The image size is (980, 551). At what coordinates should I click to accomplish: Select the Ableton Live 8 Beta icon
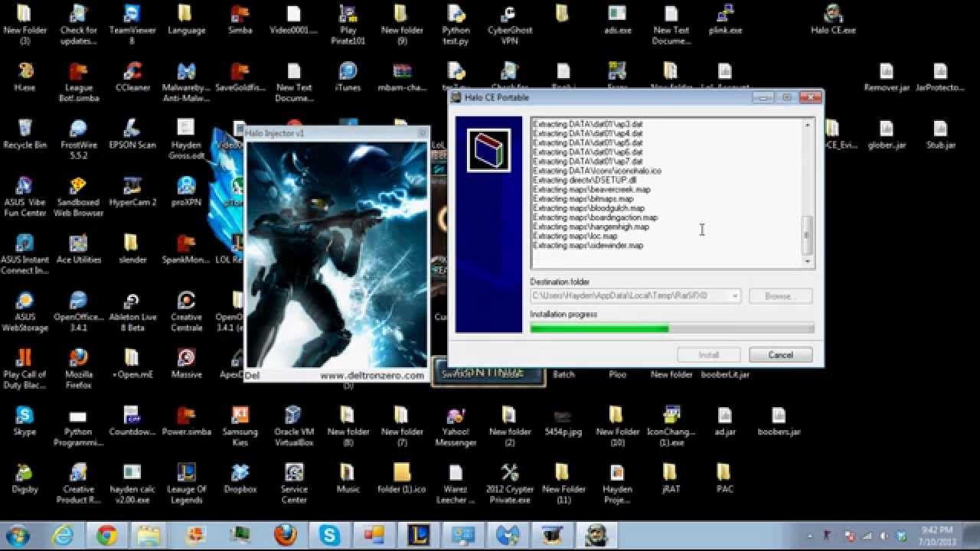point(132,311)
